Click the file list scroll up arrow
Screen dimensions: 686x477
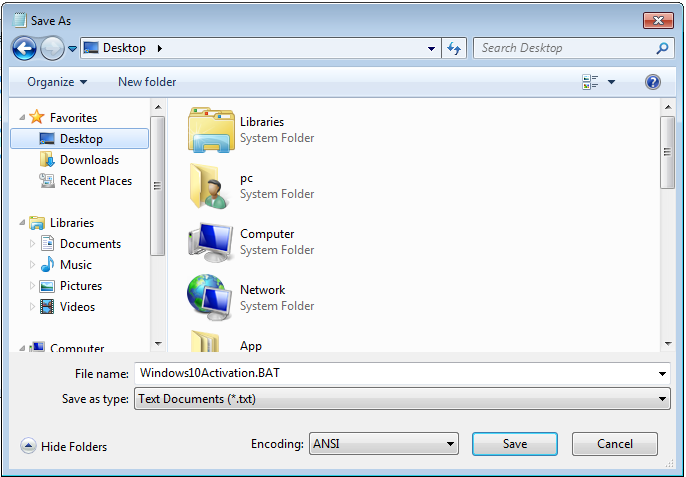668,107
